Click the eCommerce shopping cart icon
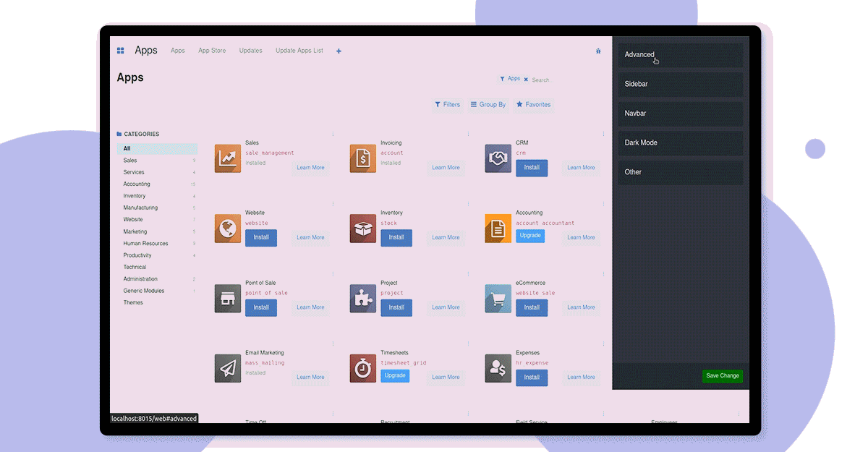 (498, 299)
